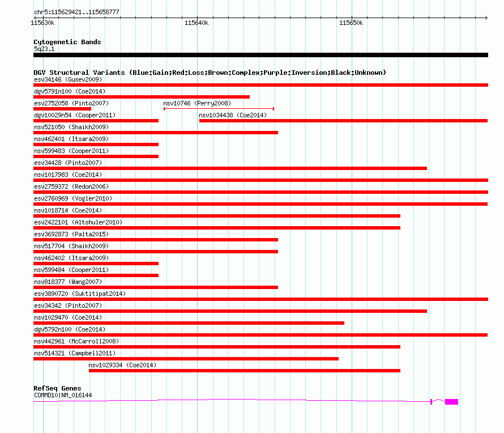
Task: Click the 115650k ruler tick label
Action: pyautogui.click(x=351, y=23)
